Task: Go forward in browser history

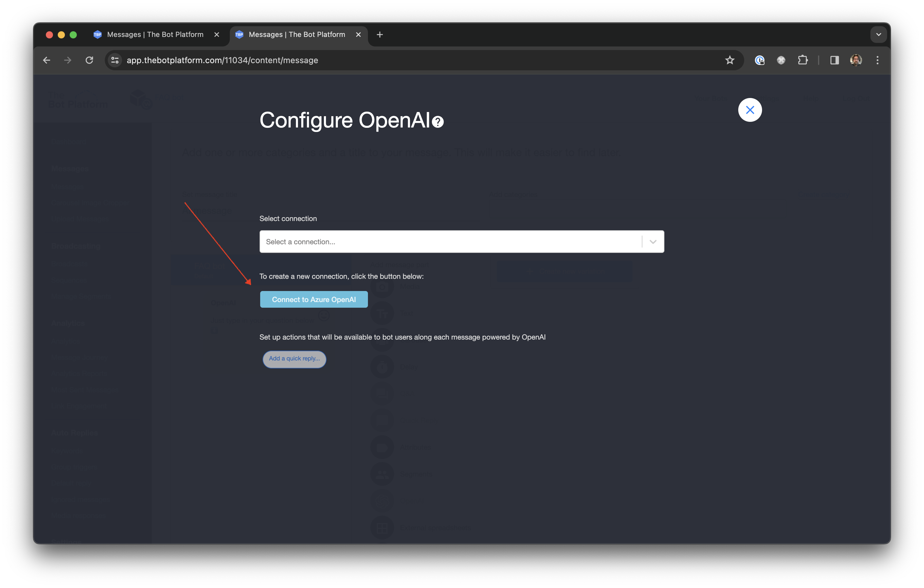Action: click(68, 60)
